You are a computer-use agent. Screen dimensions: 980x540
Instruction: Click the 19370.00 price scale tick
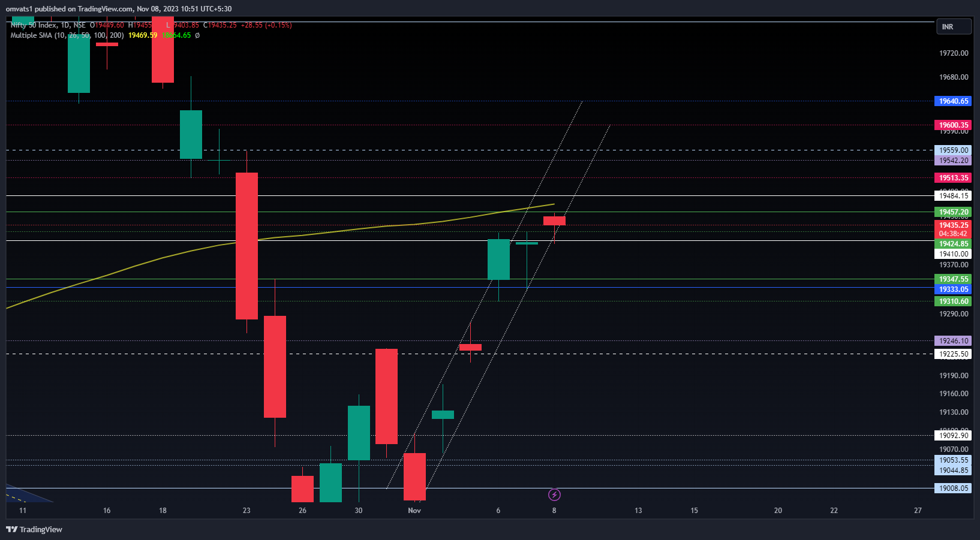coord(954,265)
